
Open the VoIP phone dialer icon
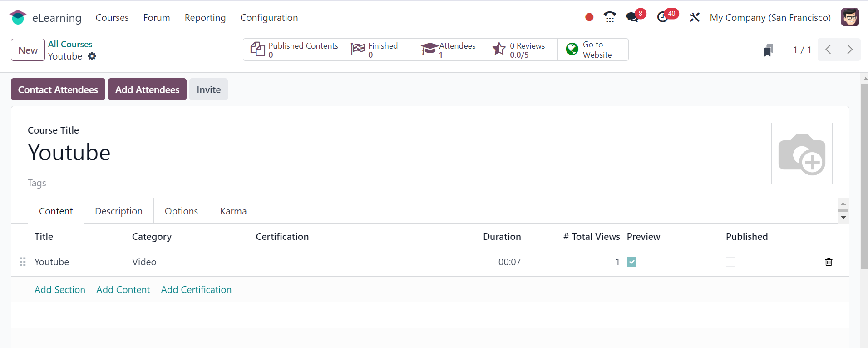(x=610, y=17)
